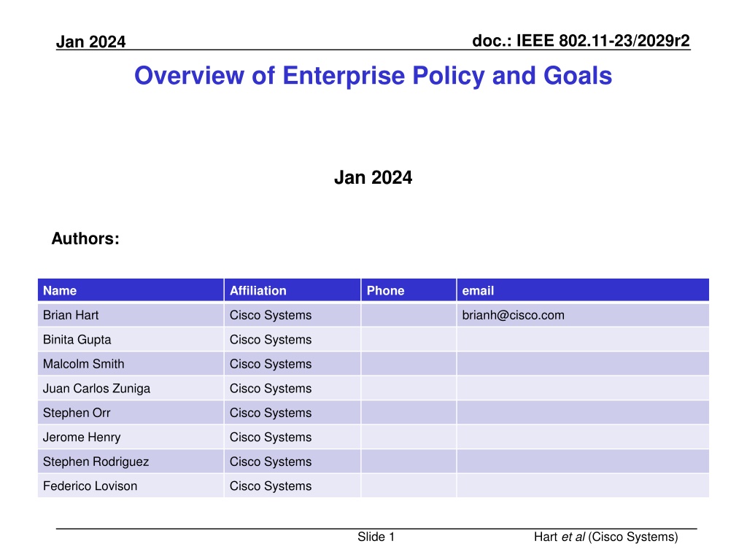Select the slide title Overview of Enterprise Policy and Goals

(373, 76)
